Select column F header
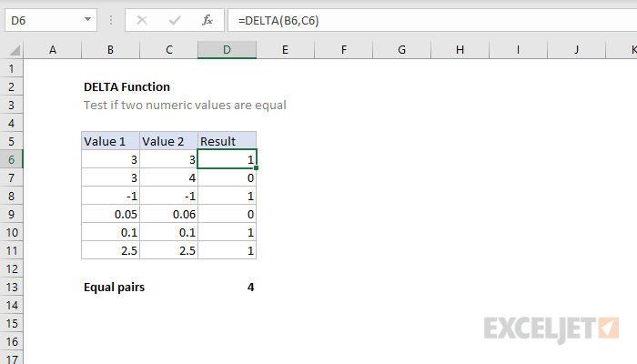 344,50
